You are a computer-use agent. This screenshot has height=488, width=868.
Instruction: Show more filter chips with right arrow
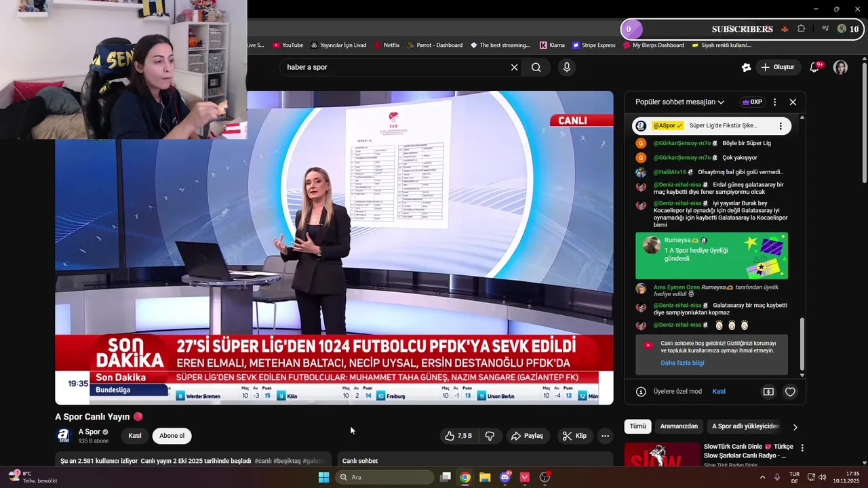click(795, 427)
